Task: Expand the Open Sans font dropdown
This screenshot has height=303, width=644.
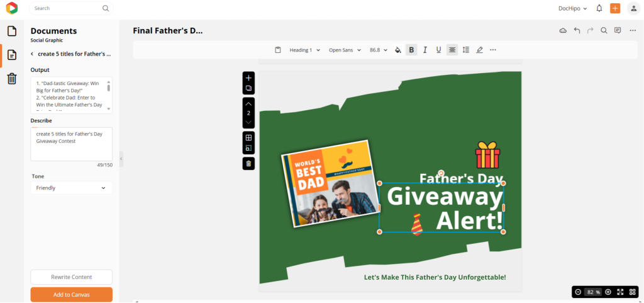Action: click(345, 50)
